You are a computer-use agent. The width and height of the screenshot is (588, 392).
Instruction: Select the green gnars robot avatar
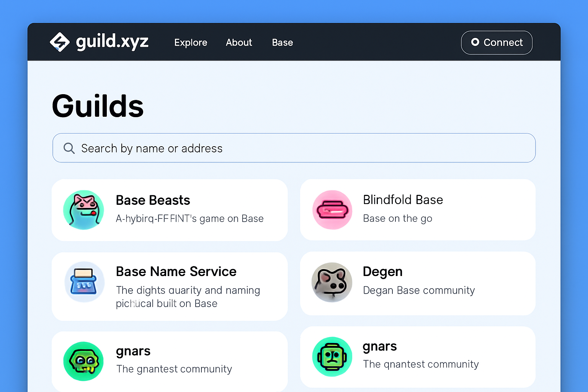coord(332,356)
